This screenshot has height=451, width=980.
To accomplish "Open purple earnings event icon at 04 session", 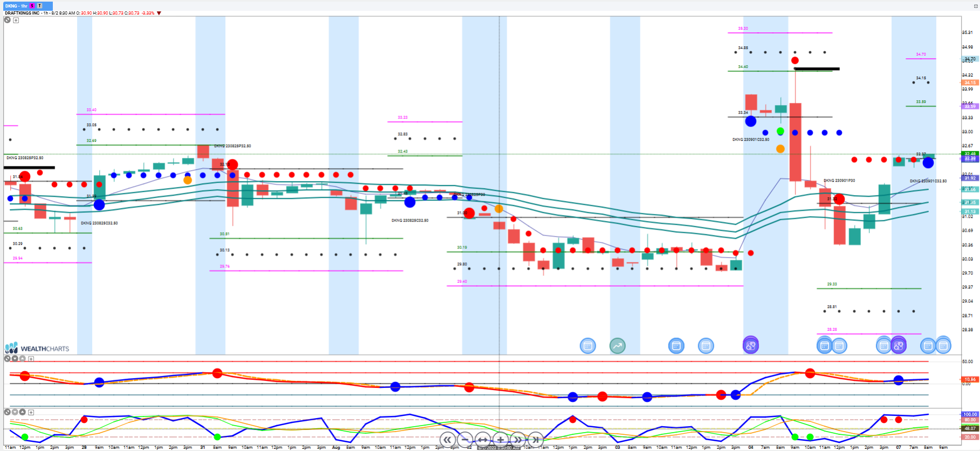I will (x=750, y=345).
